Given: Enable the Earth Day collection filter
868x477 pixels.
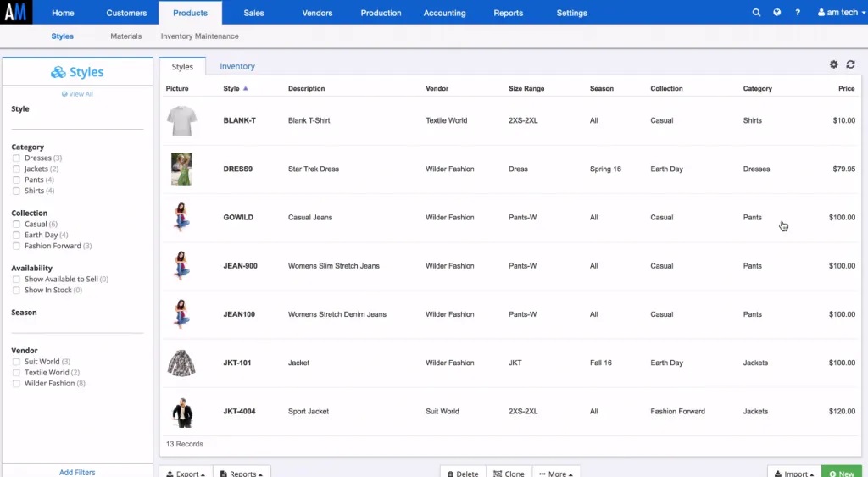Looking at the screenshot, I should 16,236.
